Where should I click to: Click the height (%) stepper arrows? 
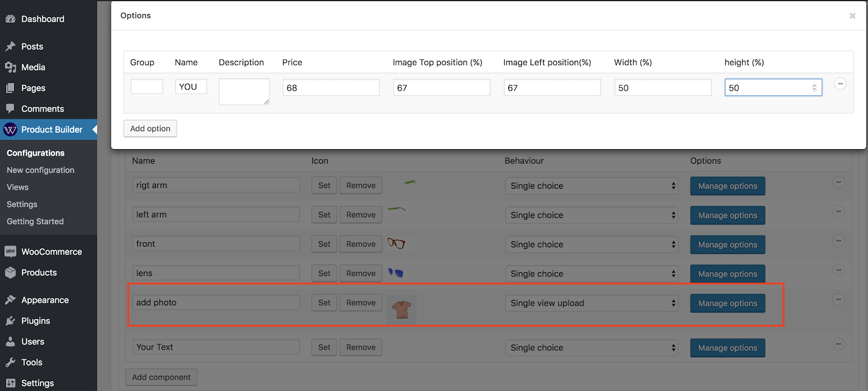tap(814, 88)
